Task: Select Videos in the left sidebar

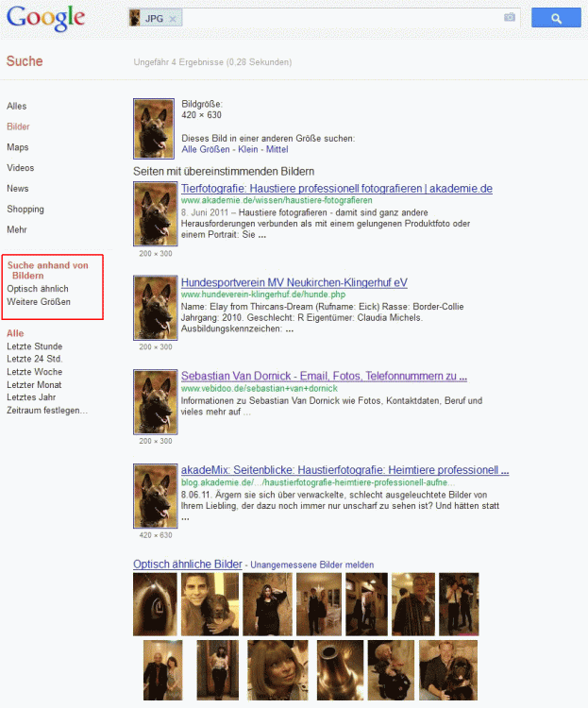Action: 21,168
